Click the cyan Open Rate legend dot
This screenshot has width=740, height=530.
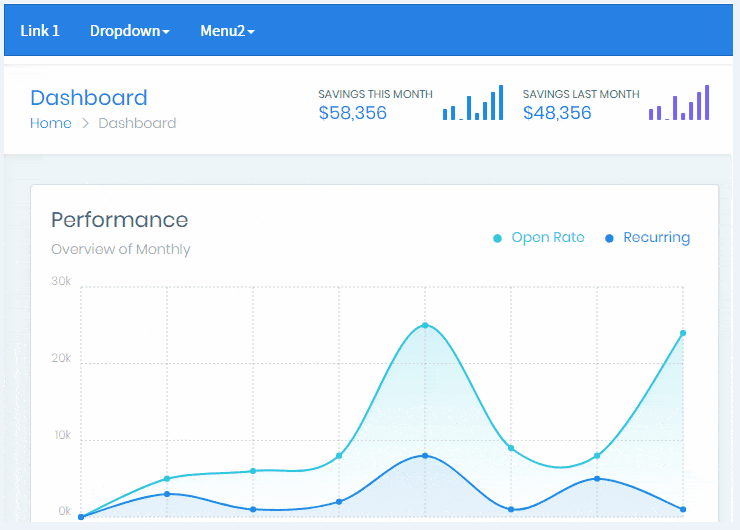tap(498, 238)
